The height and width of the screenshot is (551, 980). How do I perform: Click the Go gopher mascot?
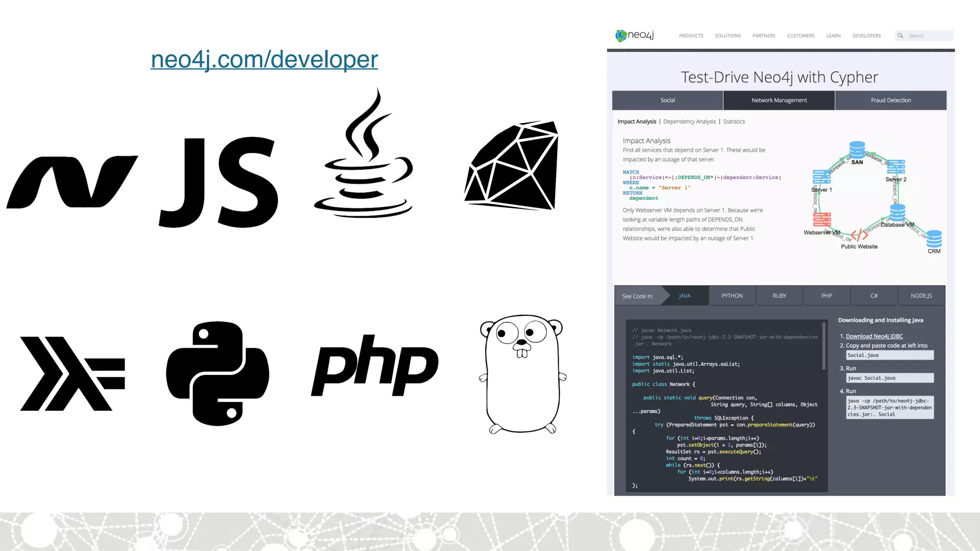coord(523,374)
